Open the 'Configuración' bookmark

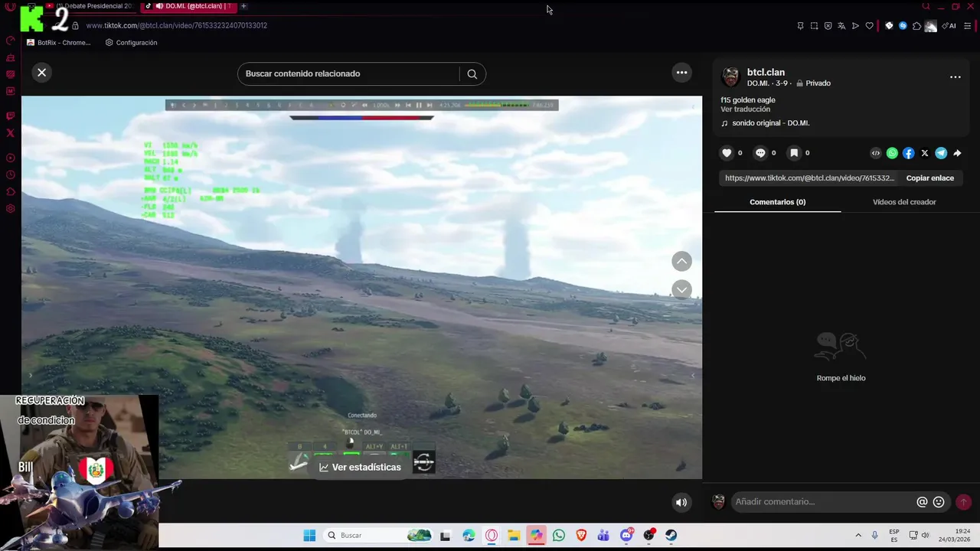(x=131, y=43)
